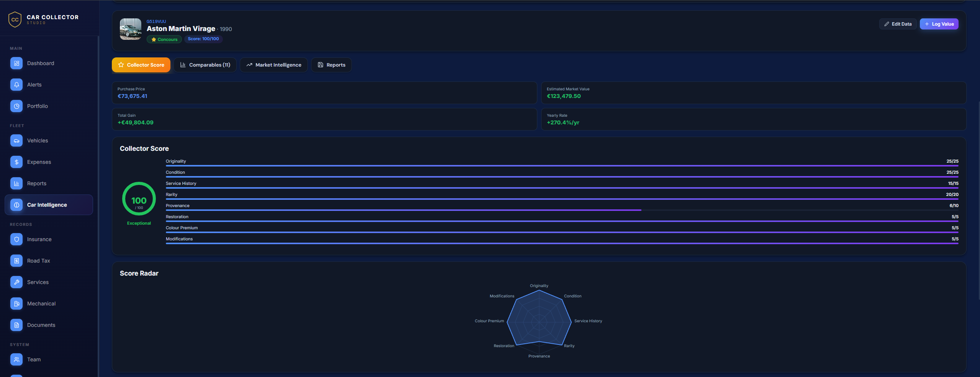Click the chart icon in Comparables tab
Image resolution: width=980 pixels, height=377 pixels.
pyautogui.click(x=183, y=65)
